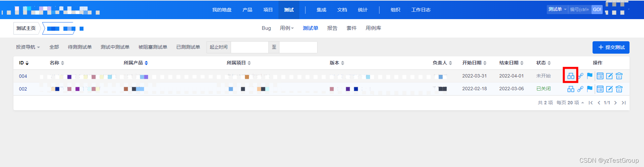Click the flag report icon in row 002
This screenshot has width=644, height=167.
click(590, 89)
